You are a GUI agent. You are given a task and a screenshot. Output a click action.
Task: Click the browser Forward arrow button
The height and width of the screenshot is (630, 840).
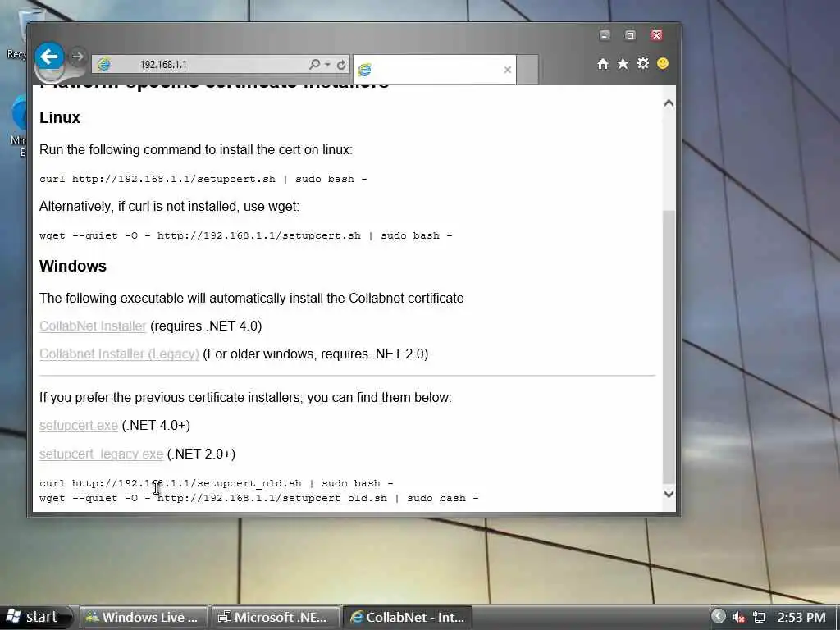(x=78, y=57)
